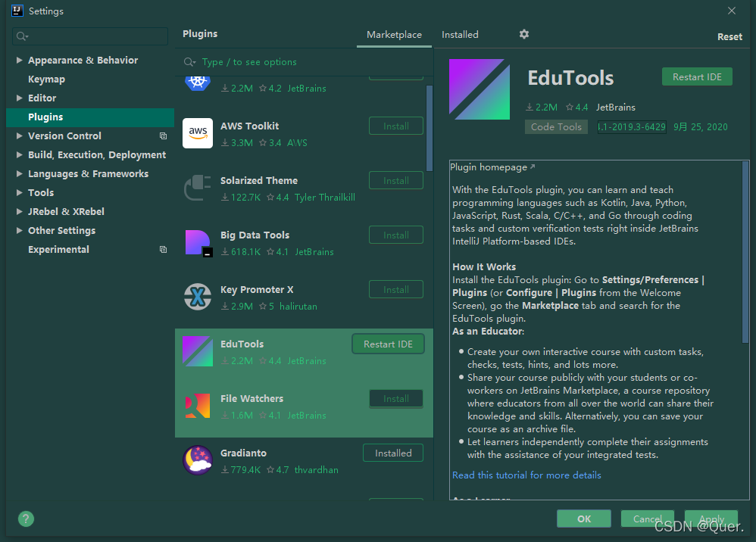Click project-level icon next to Experimental
Image resolution: width=756 pixels, height=542 pixels.
click(164, 250)
